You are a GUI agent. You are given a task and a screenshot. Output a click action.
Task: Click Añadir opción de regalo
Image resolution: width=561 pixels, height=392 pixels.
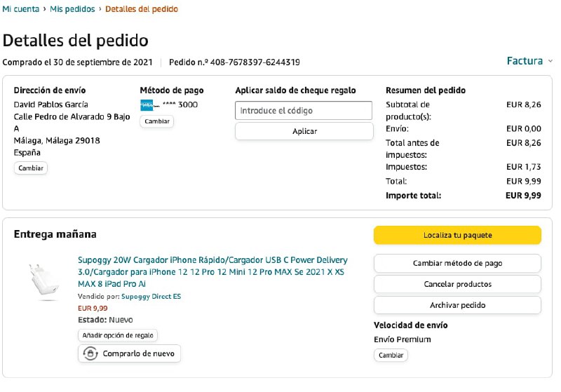pyautogui.click(x=118, y=336)
